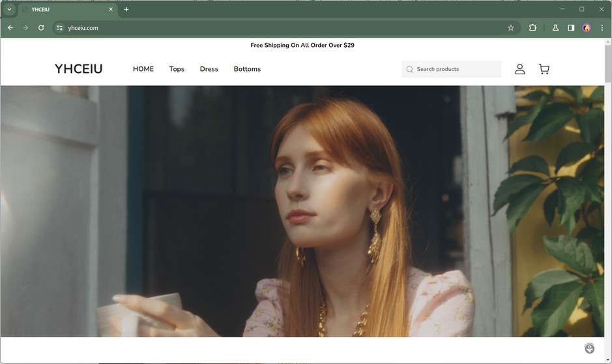Click the scrollbar down arrow

607,359
